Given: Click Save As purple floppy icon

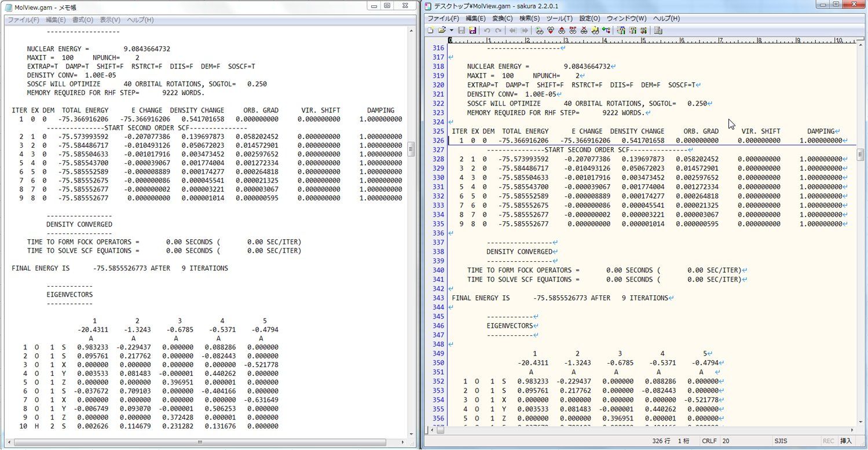Looking at the screenshot, I should point(473,30).
